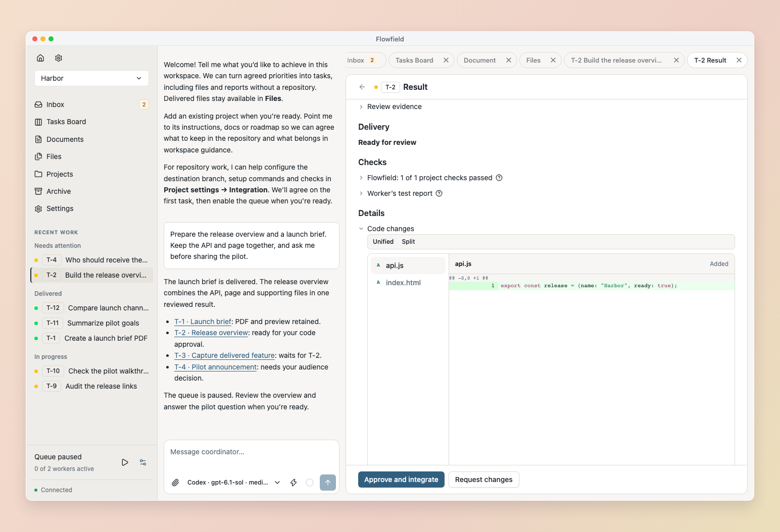Open the T-1 Launch brief link
Viewport: 780px width, 532px height.
tap(203, 322)
